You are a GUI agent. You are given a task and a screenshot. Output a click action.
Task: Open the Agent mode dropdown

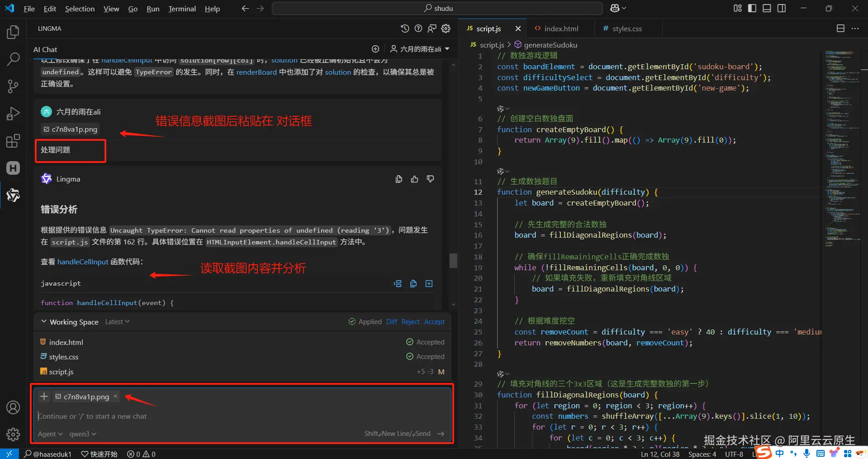point(50,434)
